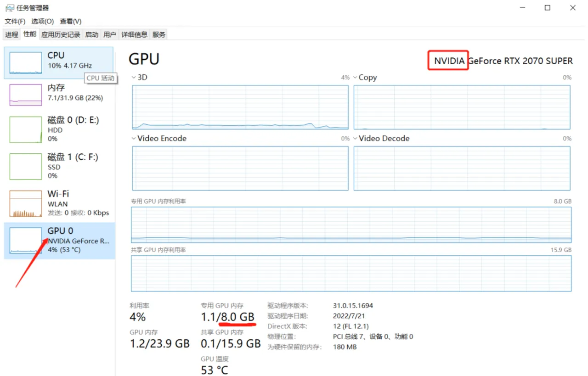Select the GPU 0 sidebar item
588x376 pixels.
[x=59, y=241]
